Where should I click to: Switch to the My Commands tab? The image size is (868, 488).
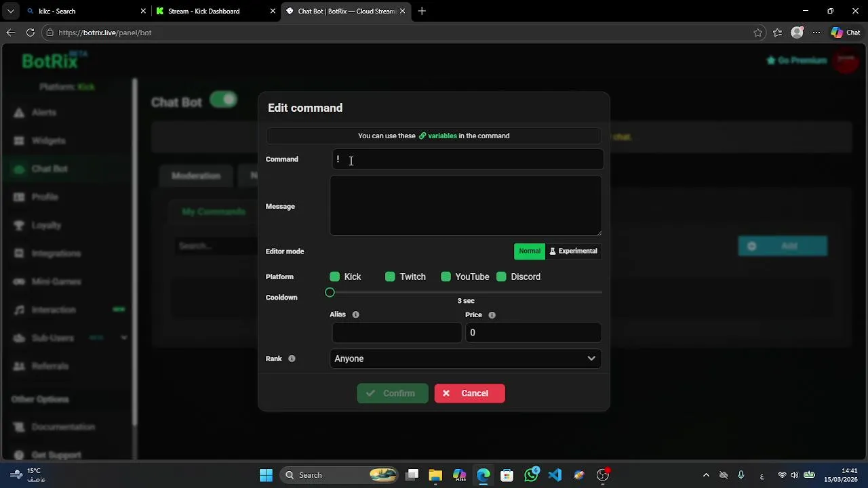point(214,211)
